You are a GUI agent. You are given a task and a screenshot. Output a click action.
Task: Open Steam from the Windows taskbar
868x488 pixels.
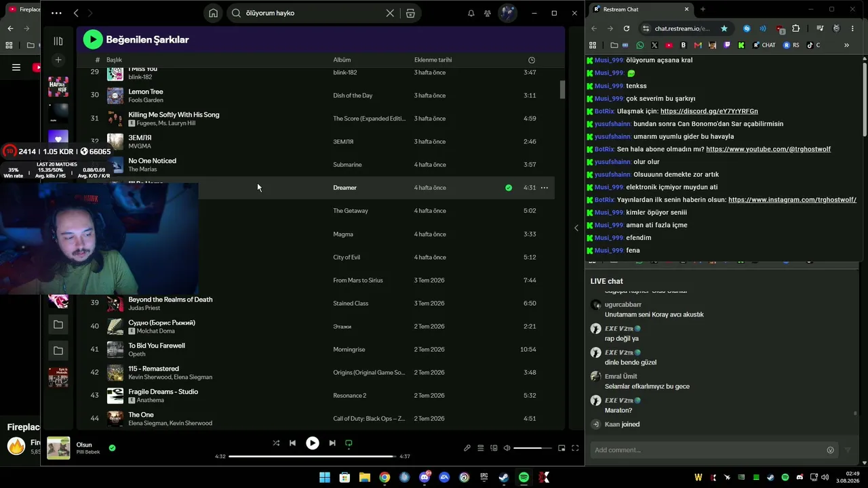(504, 478)
